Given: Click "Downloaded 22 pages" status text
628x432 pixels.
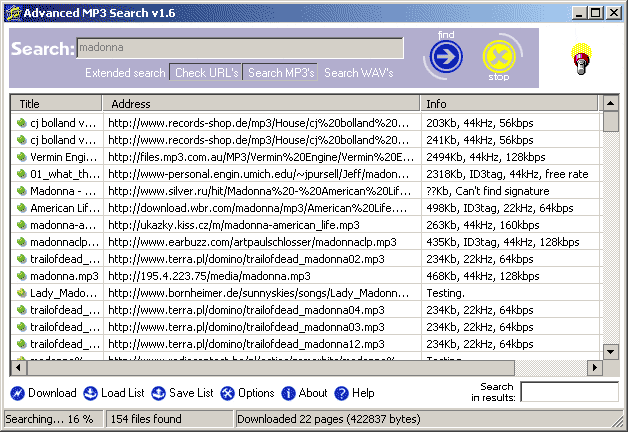Looking at the screenshot, I should (329, 419).
